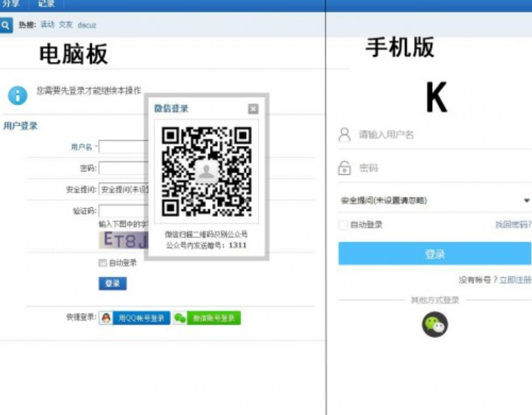Click the 用户名 input field in 电脑板
The height and width of the screenshot is (415, 532).
pyautogui.click(x=124, y=147)
